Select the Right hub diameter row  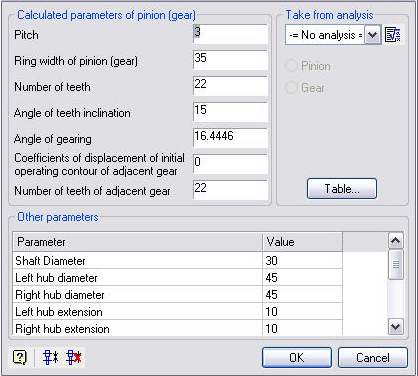(x=178, y=294)
